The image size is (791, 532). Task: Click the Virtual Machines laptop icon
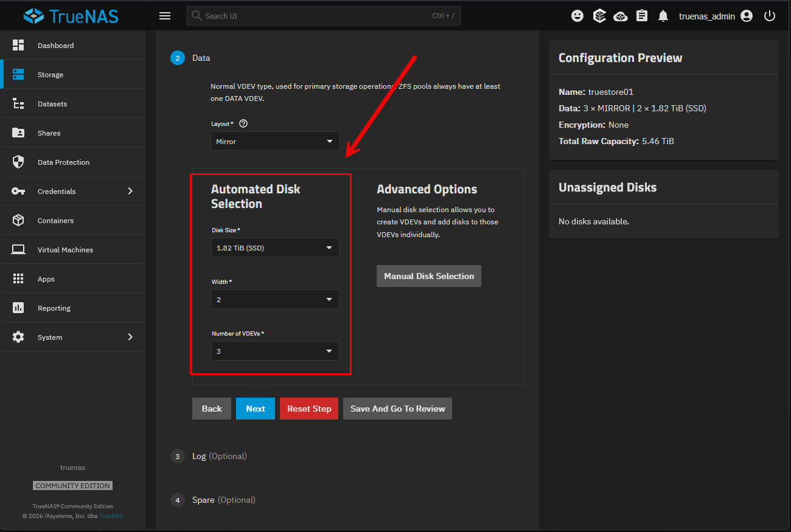coord(18,249)
